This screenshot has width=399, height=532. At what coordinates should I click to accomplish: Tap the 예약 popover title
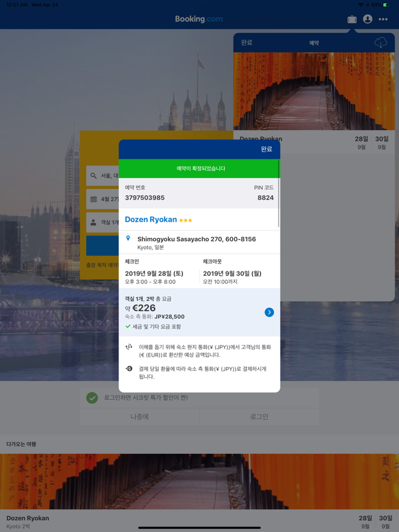pyautogui.click(x=314, y=43)
